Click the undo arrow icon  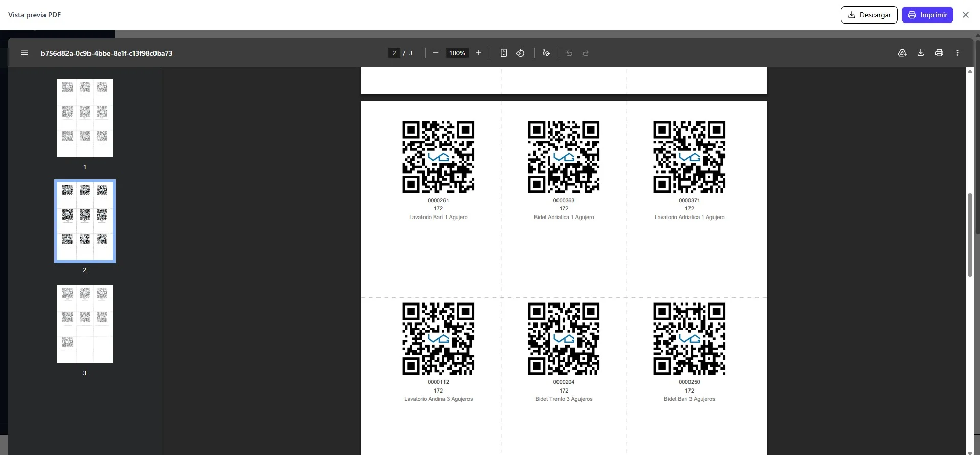coord(569,53)
